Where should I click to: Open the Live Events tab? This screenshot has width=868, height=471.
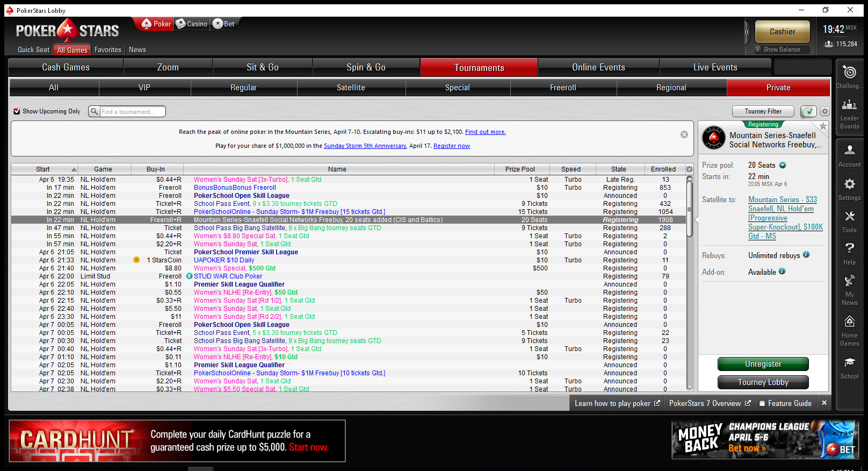715,67
